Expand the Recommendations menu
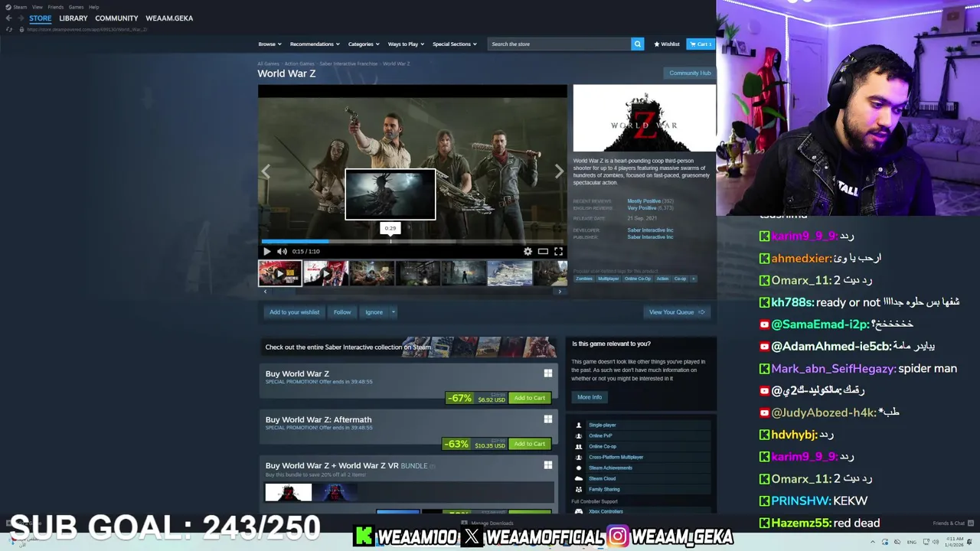 [x=314, y=44]
